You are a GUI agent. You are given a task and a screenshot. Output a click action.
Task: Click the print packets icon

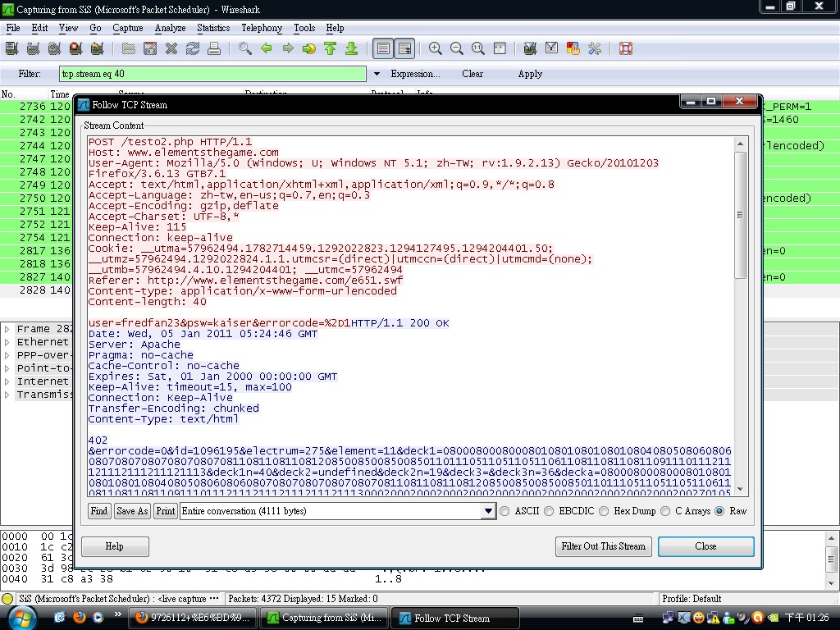point(214,48)
